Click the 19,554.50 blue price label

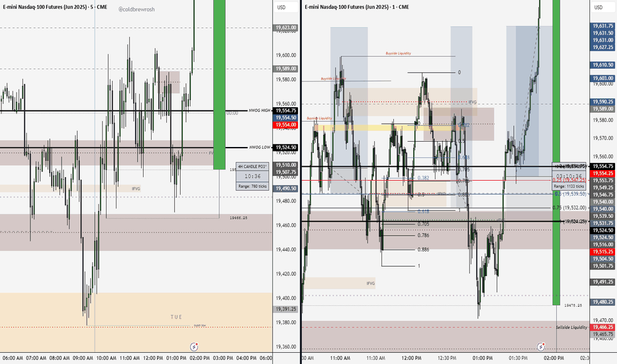pyautogui.click(x=286, y=118)
